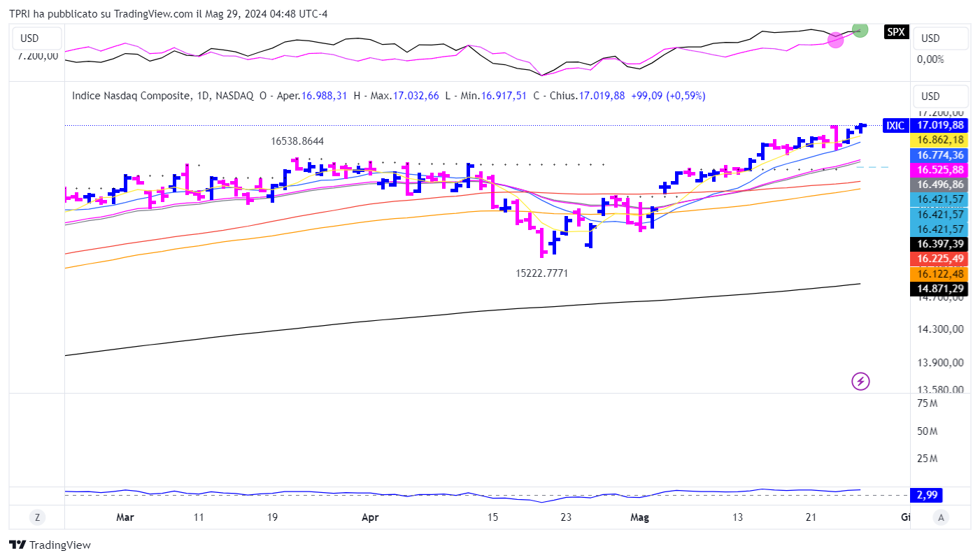Screen dimensions: 980x560
Task: Click the Apr label on the time axis
Action: click(370, 517)
